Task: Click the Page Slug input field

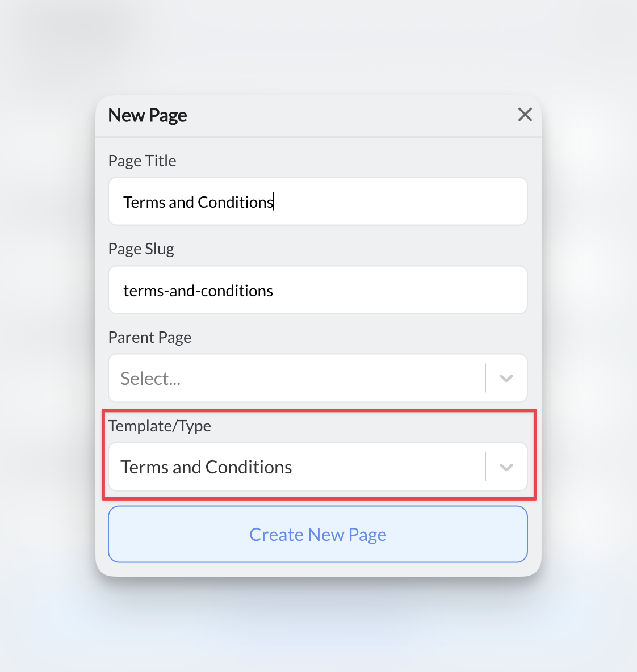Action: [x=318, y=290]
